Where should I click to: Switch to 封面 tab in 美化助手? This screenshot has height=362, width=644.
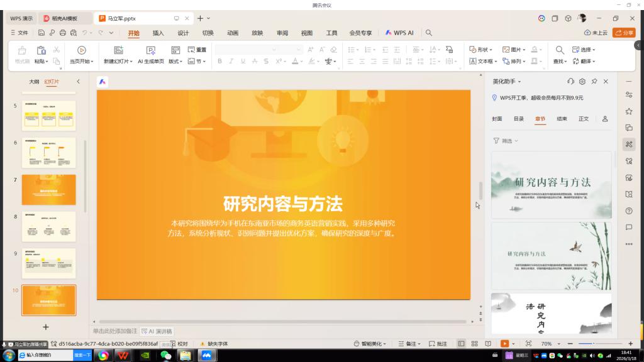[497, 119]
